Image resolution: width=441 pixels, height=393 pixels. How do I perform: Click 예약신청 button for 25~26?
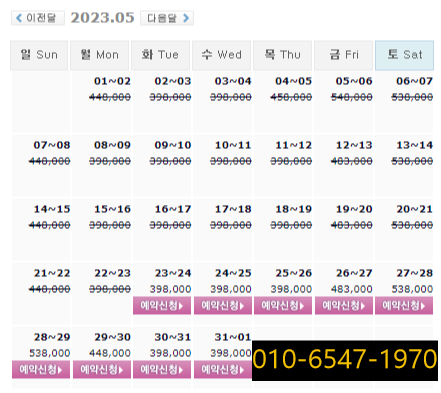click(x=283, y=305)
